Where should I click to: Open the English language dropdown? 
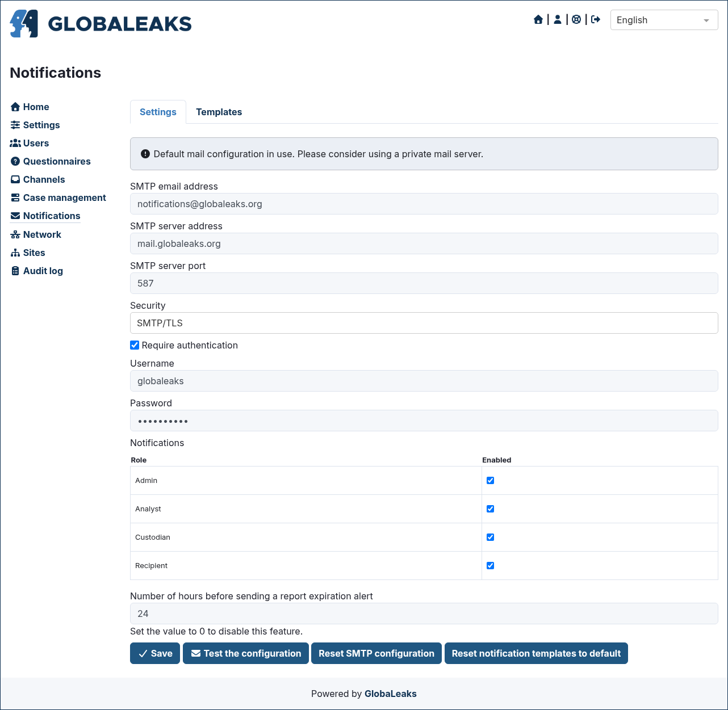pos(664,20)
